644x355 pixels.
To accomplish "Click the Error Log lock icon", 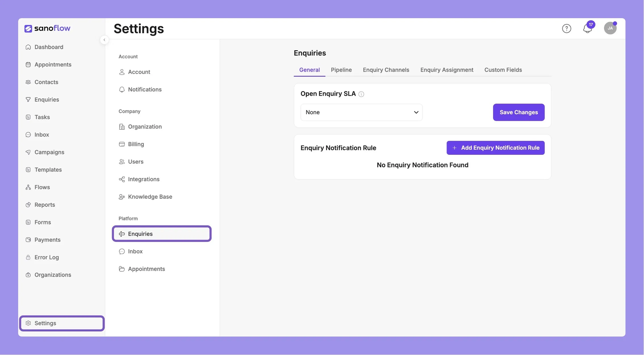I will point(28,257).
